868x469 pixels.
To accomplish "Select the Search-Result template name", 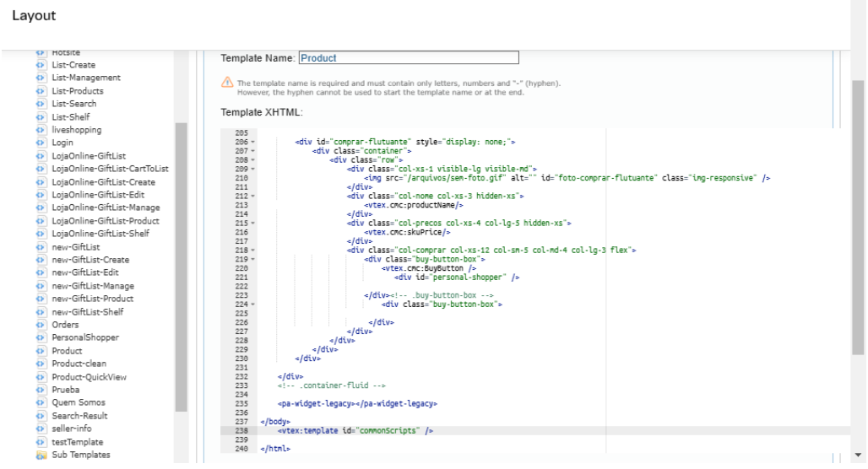I will tap(79, 416).
